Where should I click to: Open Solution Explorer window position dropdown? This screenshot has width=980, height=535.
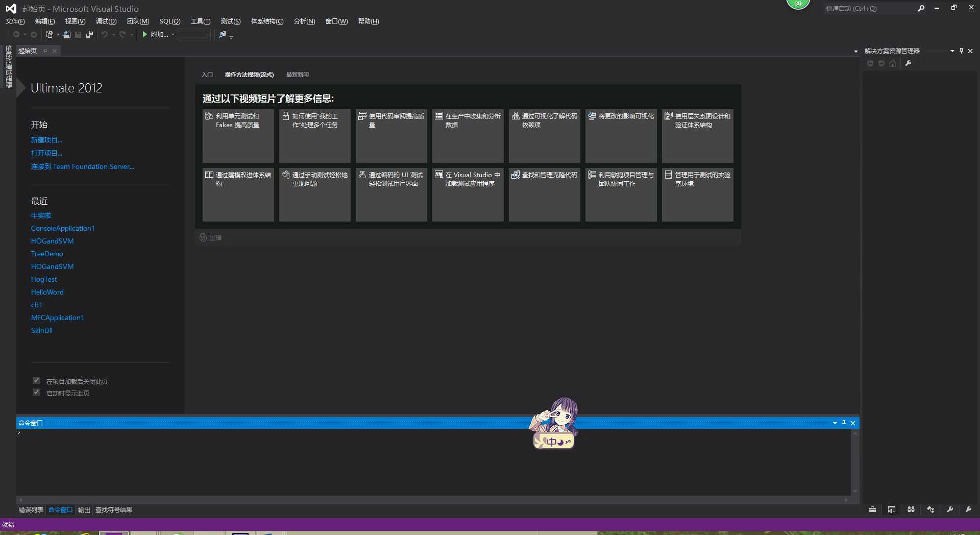point(952,51)
